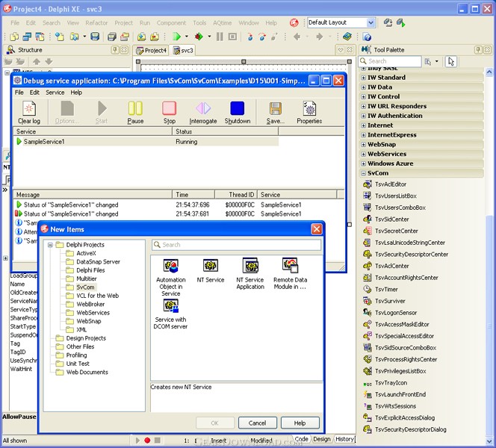Click the Tool Palette arrow pointer icon
Image resolution: width=496 pixels, height=448 pixels.
click(451, 61)
